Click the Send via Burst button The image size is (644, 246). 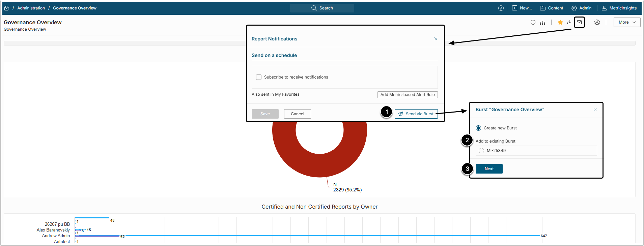416,114
